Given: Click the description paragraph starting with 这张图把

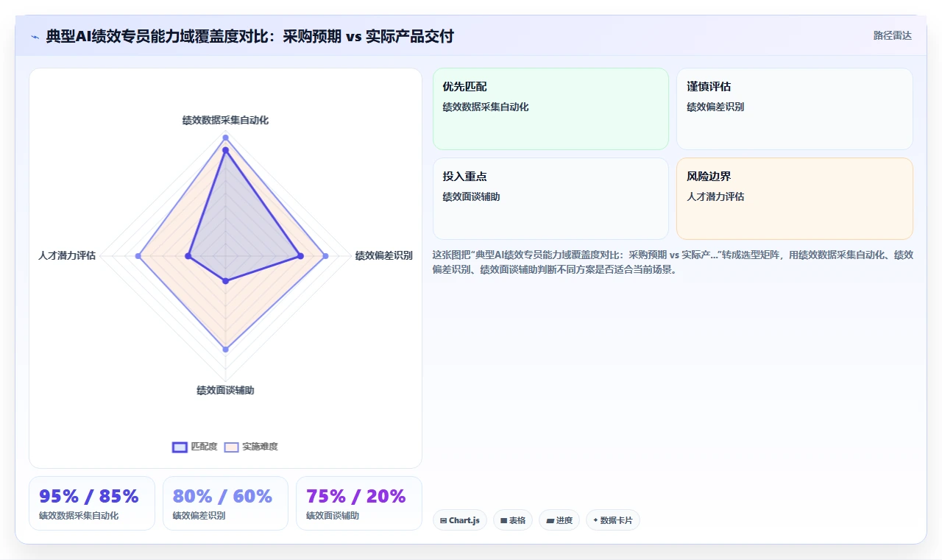Looking at the screenshot, I should [x=673, y=262].
